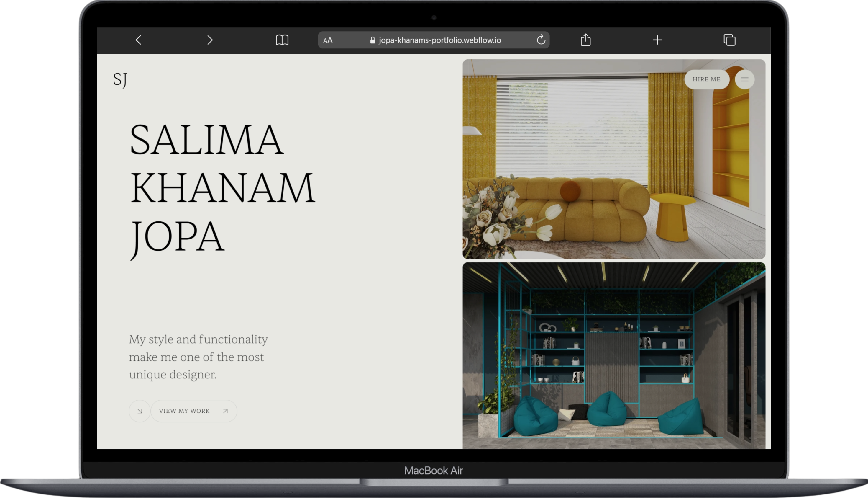This screenshot has width=868, height=498.
Task: Open the share sheet icon
Action: [585, 40]
